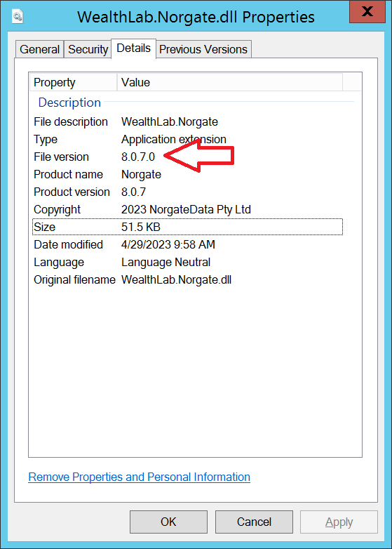
Task: Select the 2023 NorgateData Pty Ltd value
Action: [186, 209]
